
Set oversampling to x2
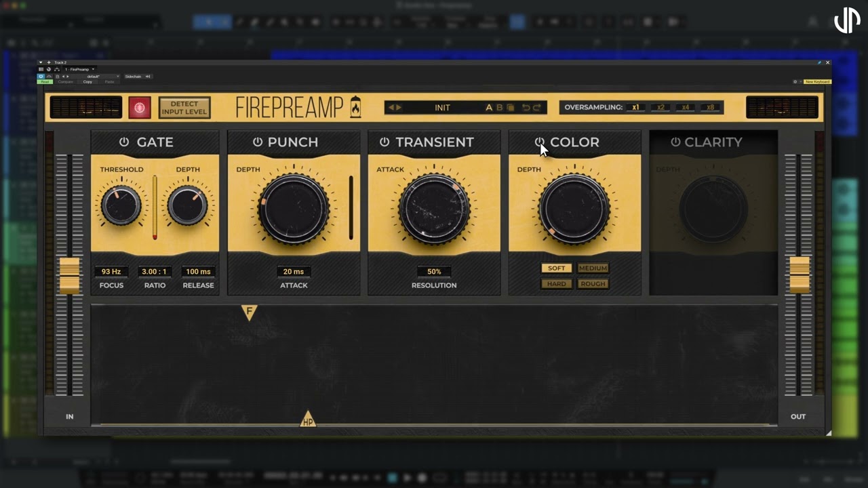tap(660, 107)
